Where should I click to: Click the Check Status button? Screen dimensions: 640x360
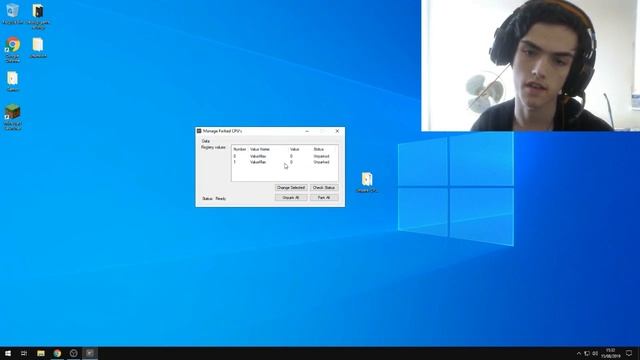(324, 188)
